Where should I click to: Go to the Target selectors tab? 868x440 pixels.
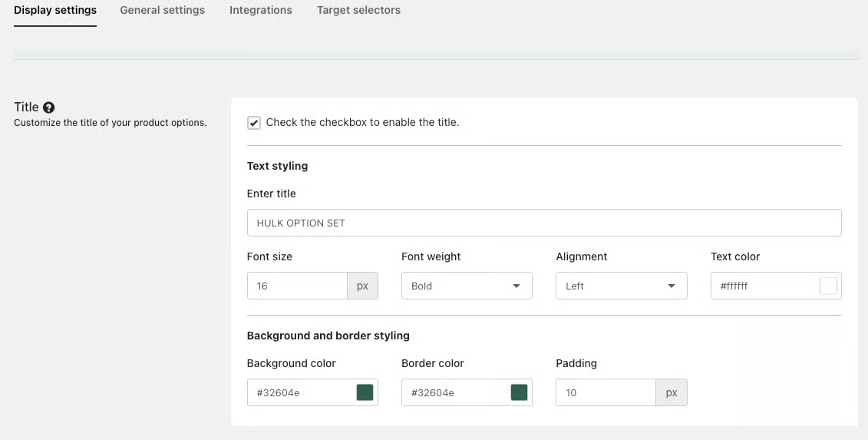358,11
